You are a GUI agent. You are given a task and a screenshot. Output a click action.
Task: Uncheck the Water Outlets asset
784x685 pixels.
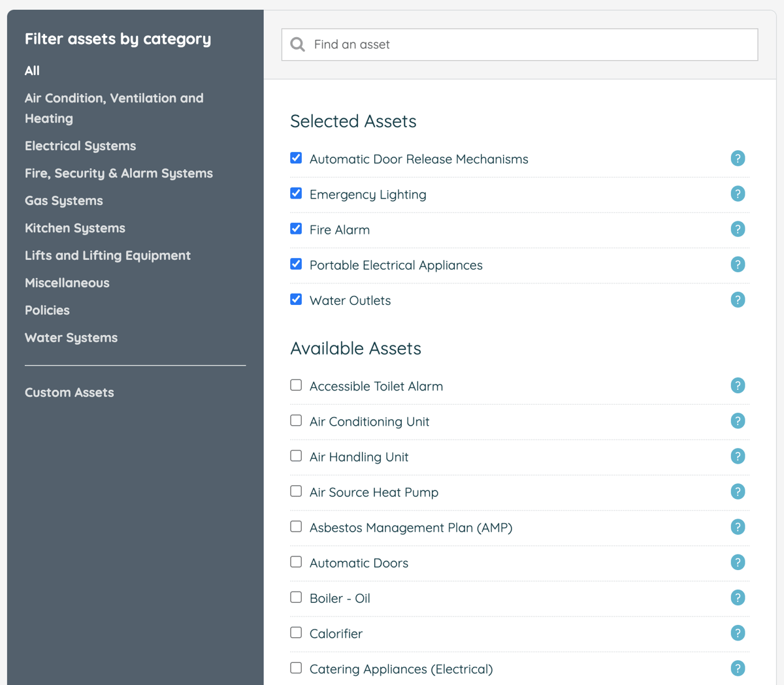296,299
